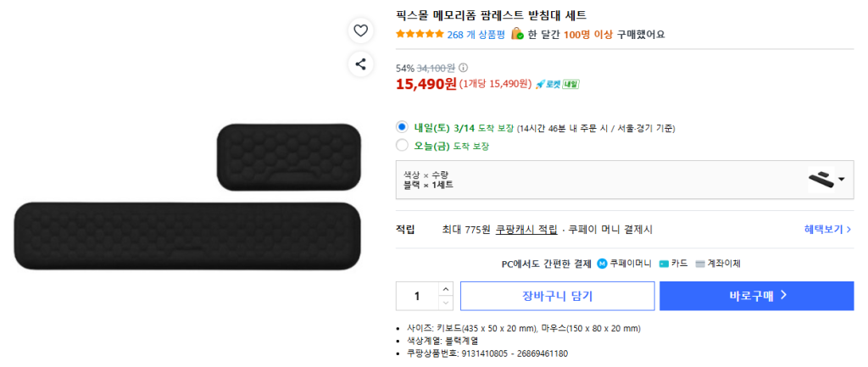Open the 268 product reviews link

pos(476,35)
